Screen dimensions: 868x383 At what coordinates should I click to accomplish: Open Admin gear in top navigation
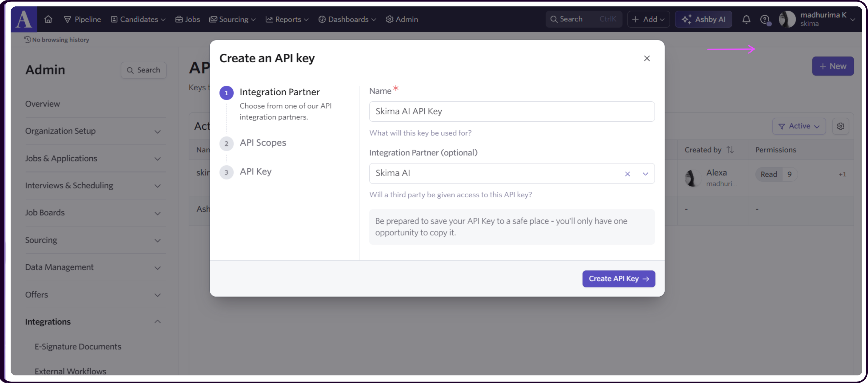click(402, 20)
